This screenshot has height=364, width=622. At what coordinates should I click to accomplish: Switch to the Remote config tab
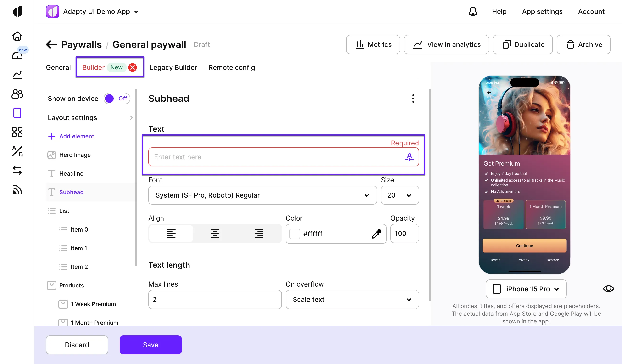(x=231, y=67)
